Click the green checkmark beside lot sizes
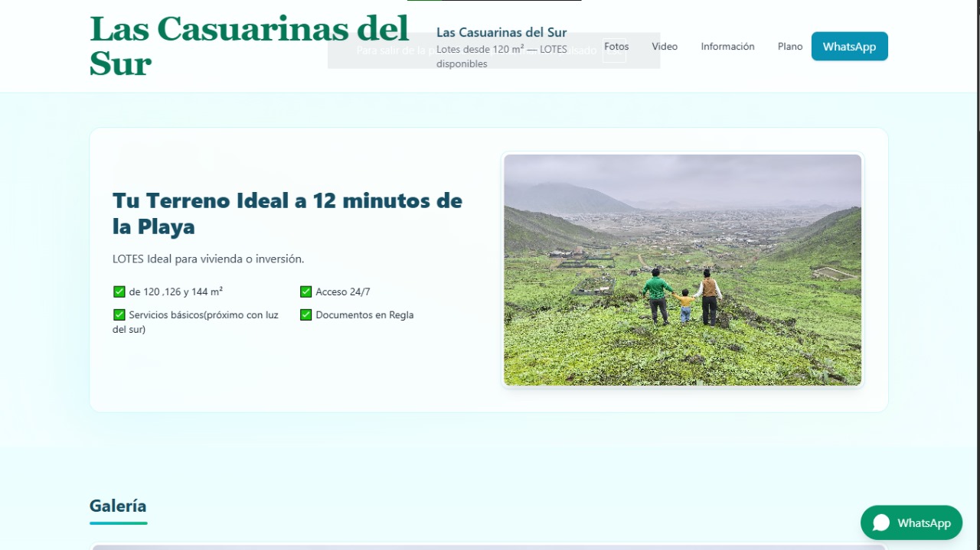 coord(119,291)
